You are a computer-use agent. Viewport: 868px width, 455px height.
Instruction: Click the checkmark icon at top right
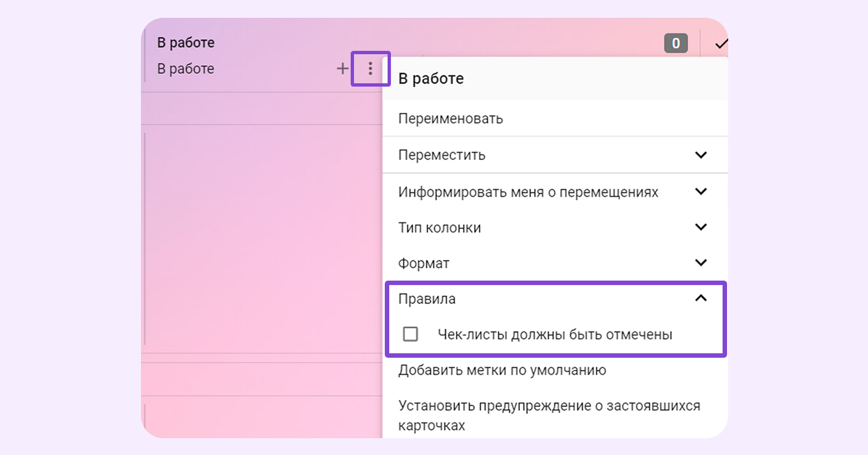click(x=721, y=44)
